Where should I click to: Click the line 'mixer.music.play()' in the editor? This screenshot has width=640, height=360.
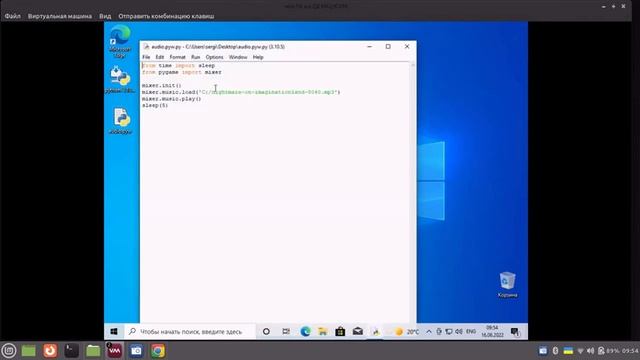click(x=171, y=99)
